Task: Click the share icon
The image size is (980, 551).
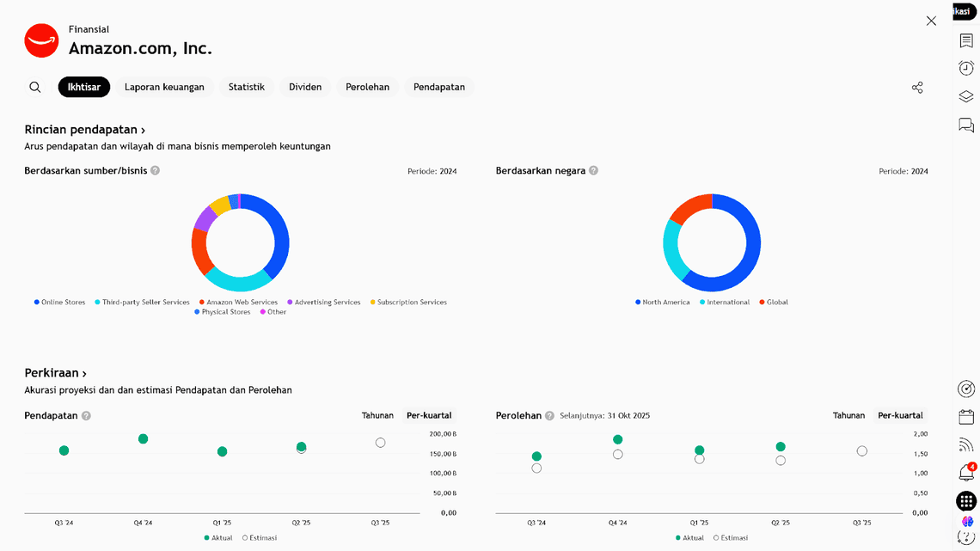Action: tap(917, 88)
